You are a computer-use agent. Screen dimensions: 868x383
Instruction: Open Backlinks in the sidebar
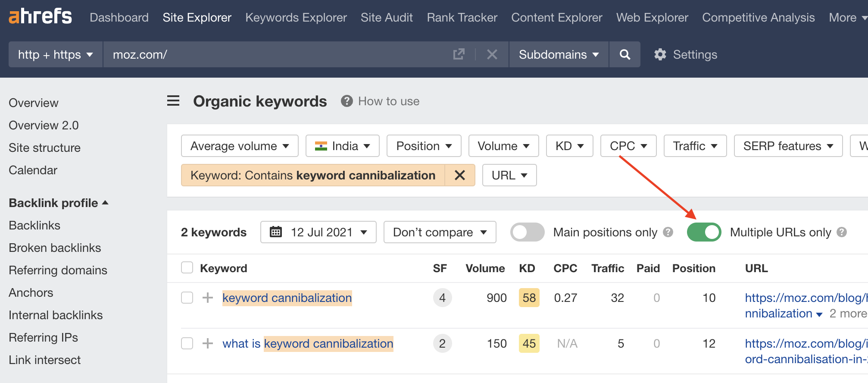(34, 225)
